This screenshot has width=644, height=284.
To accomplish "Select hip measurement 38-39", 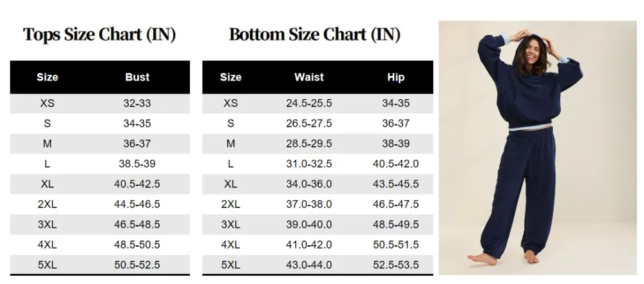I will (x=396, y=144).
